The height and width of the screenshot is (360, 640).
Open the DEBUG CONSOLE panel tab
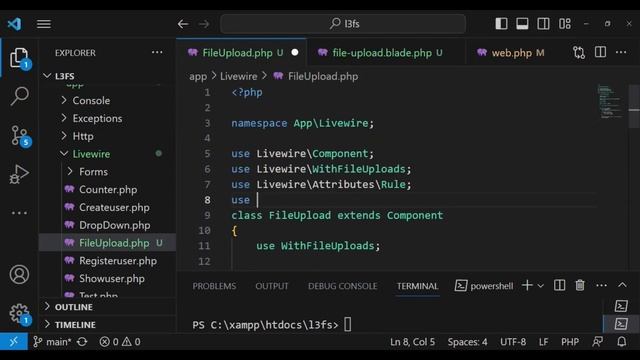pos(342,286)
